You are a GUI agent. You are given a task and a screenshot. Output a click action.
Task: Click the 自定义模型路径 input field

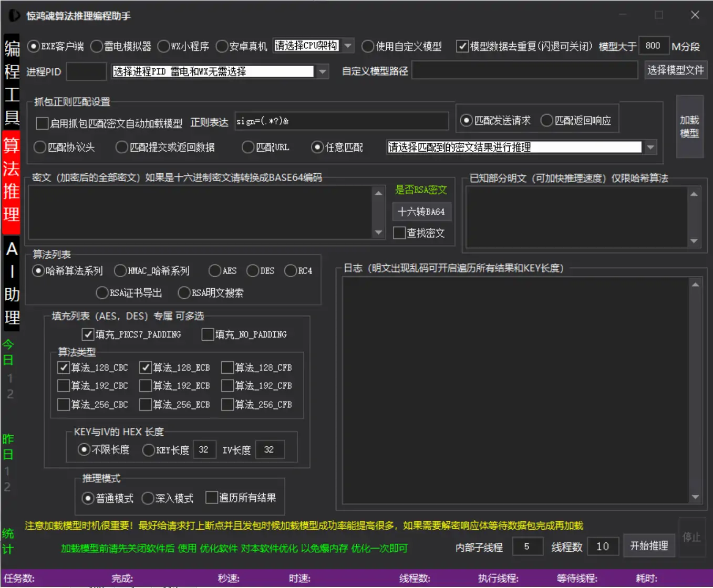click(525, 70)
